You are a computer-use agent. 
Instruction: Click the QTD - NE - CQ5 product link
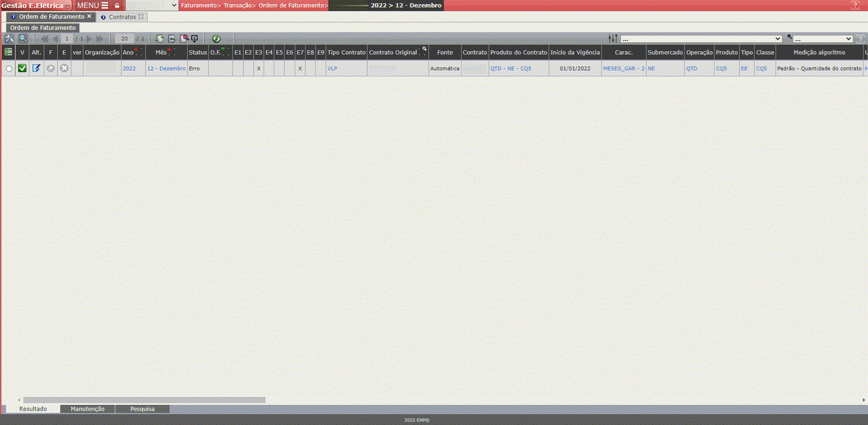point(510,69)
